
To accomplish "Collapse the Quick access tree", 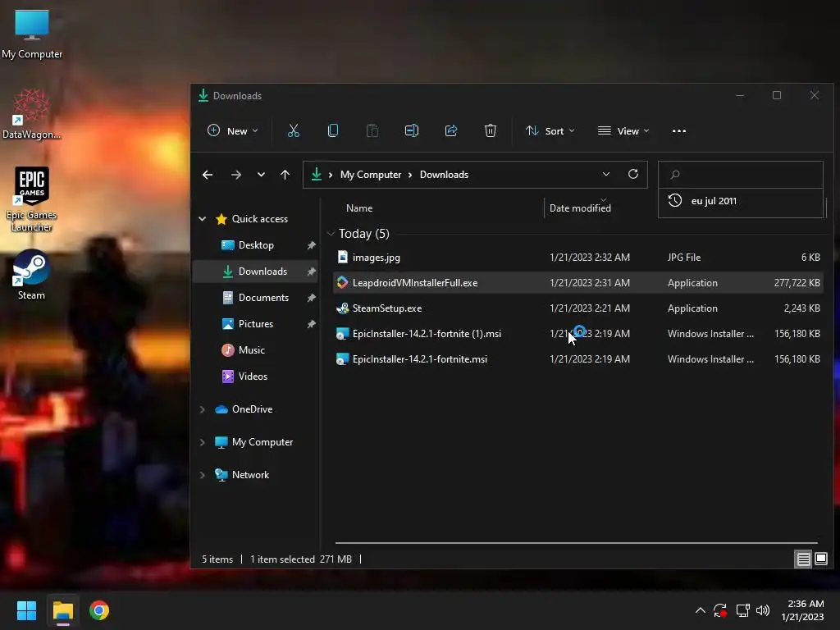I will [x=203, y=218].
